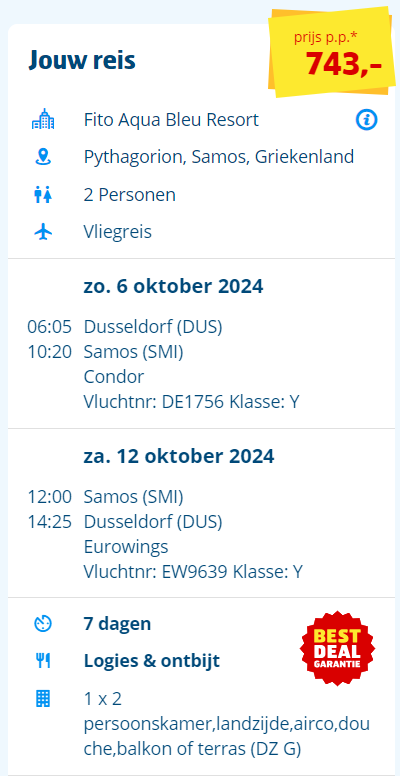Click the two persons icon
The height and width of the screenshot is (776, 400).
pyautogui.click(x=43, y=195)
